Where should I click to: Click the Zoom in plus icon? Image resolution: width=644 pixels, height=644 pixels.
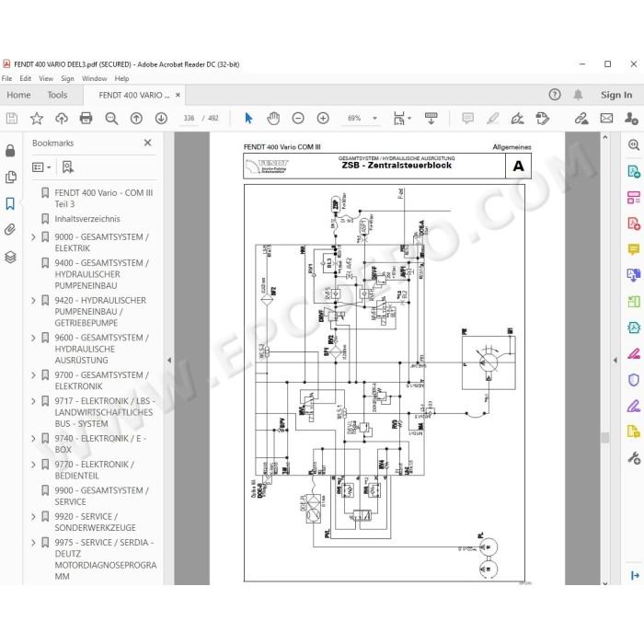click(x=323, y=119)
